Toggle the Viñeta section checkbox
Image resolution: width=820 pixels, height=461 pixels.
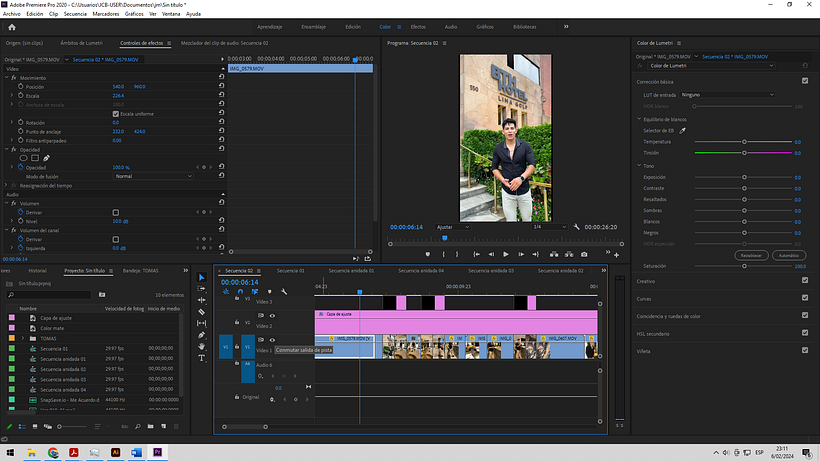805,350
